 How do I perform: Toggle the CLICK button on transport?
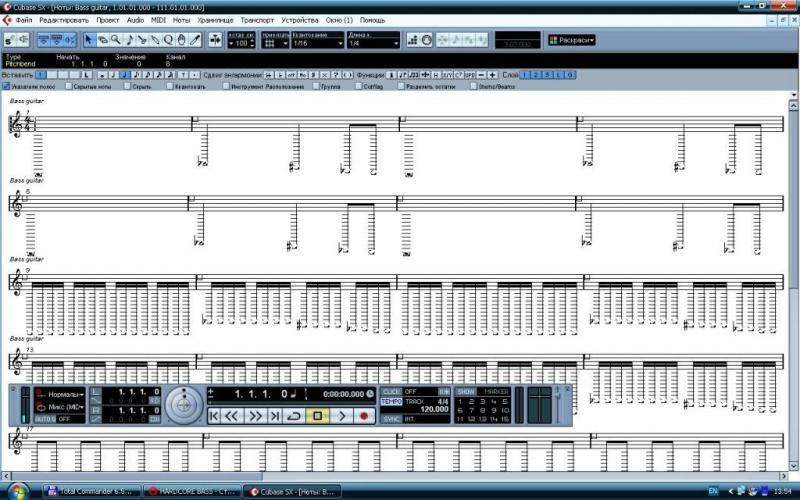click(391, 391)
